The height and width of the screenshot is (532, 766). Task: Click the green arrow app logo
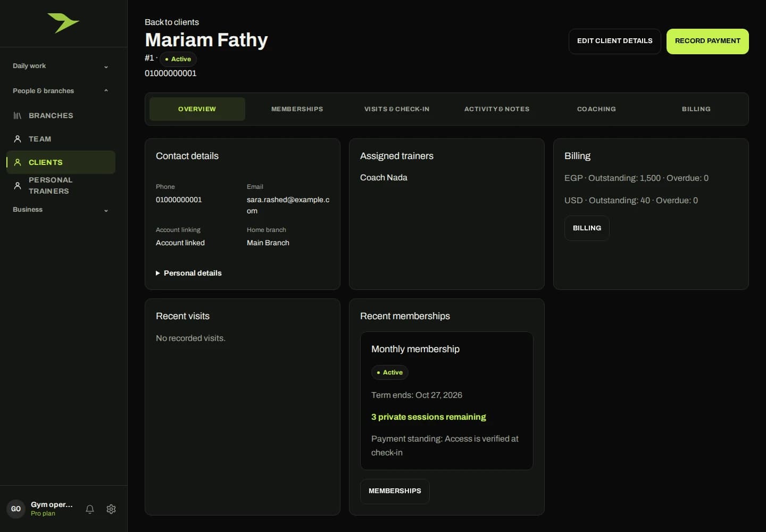point(63,23)
